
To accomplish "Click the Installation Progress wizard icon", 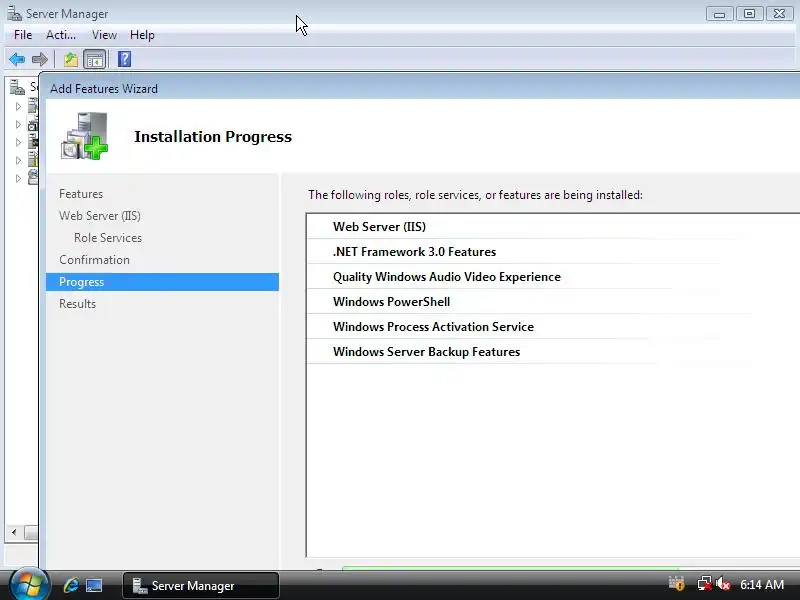I will (x=85, y=136).
